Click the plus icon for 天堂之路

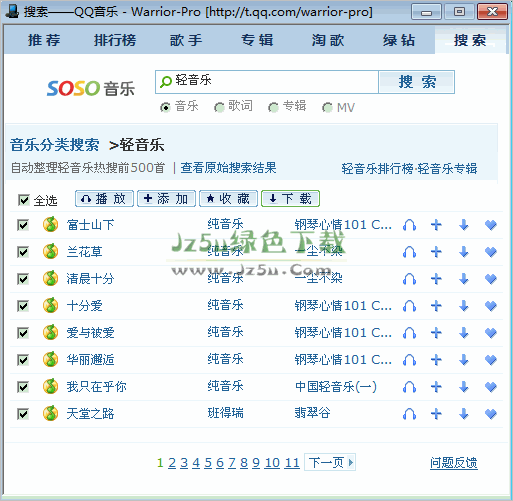click(436, 414)
